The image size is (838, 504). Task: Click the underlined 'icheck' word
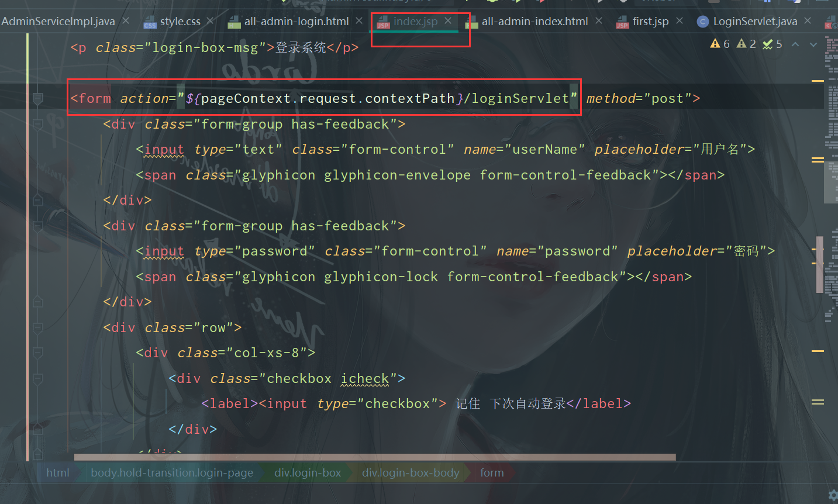click(x=365, y=379)
